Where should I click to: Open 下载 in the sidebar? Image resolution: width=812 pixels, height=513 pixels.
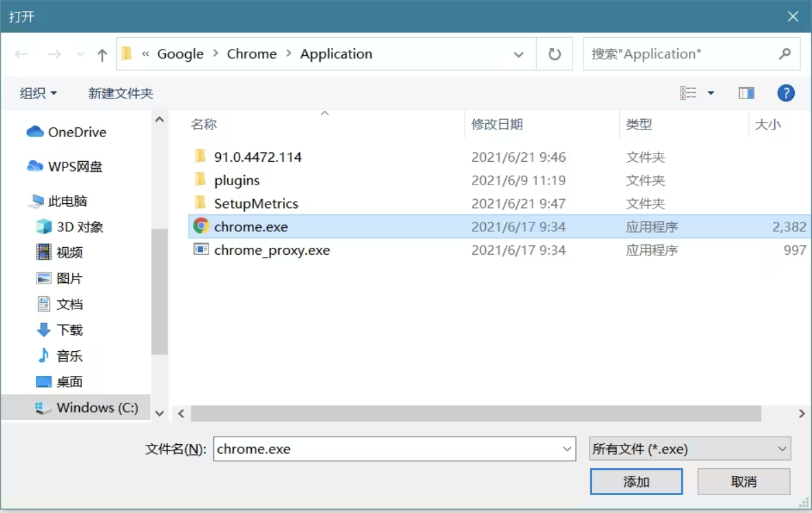[x=60, y=330]
